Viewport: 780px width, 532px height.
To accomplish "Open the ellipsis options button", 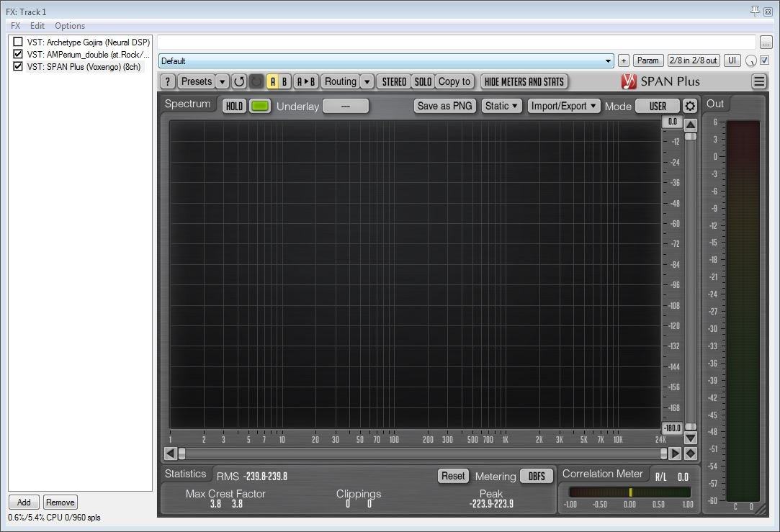I will pyautogui.click(x=766, y=42).
